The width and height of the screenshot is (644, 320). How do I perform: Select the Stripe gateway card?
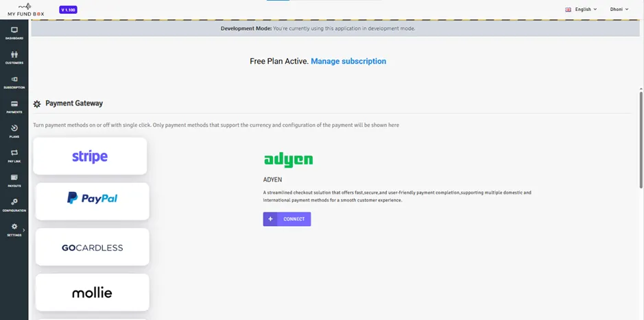(90, 156)
